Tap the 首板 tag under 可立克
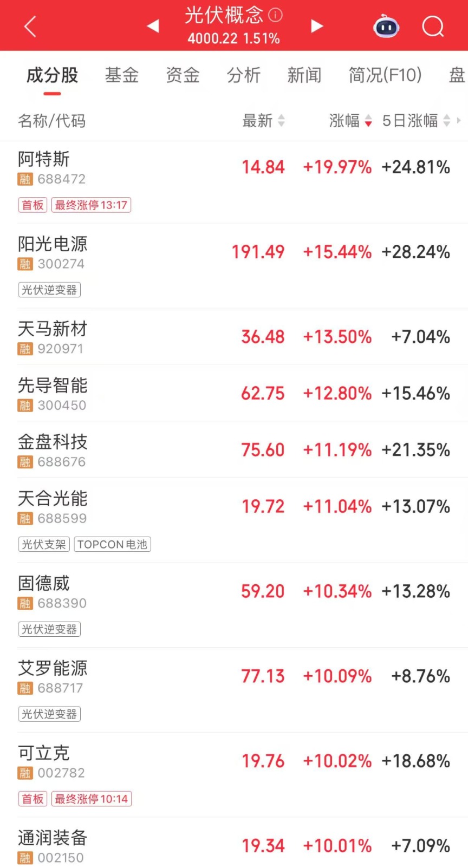The image size is (468, 868). pos(32,799)
